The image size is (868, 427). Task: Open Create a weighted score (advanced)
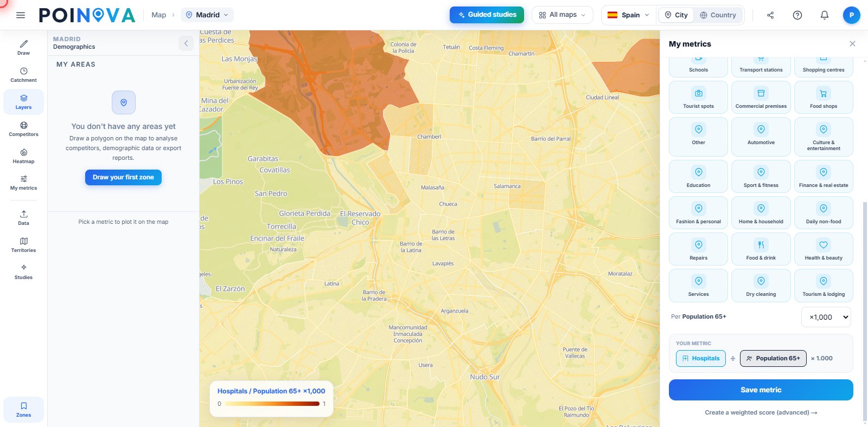pyautogui.click(x=761, y=413)
